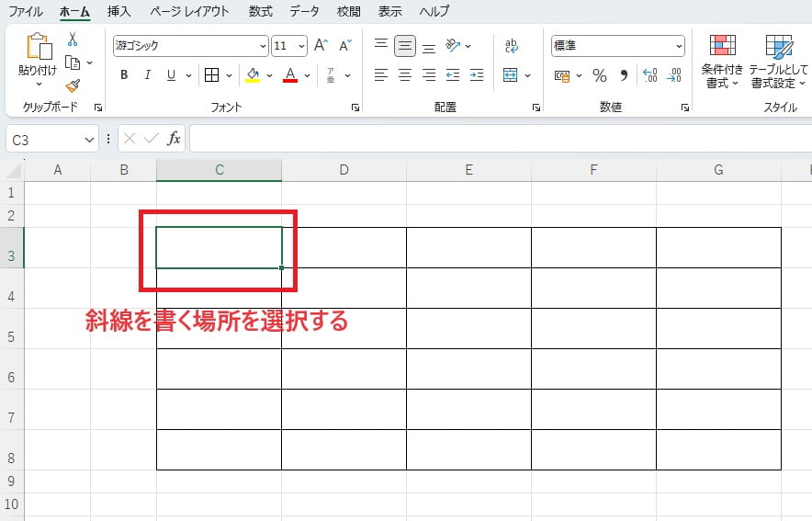Apply accounting number format icon
This screenshot has height=521, width=812.
pyautogui.click(x=562, y=75)
